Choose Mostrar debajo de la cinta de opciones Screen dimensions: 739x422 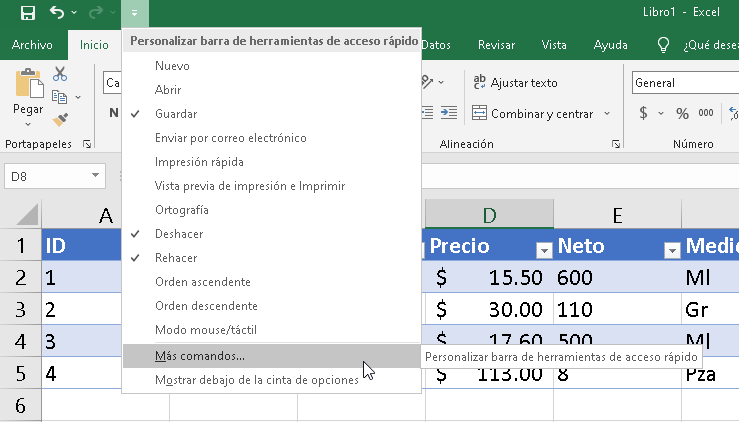[271, 380]
